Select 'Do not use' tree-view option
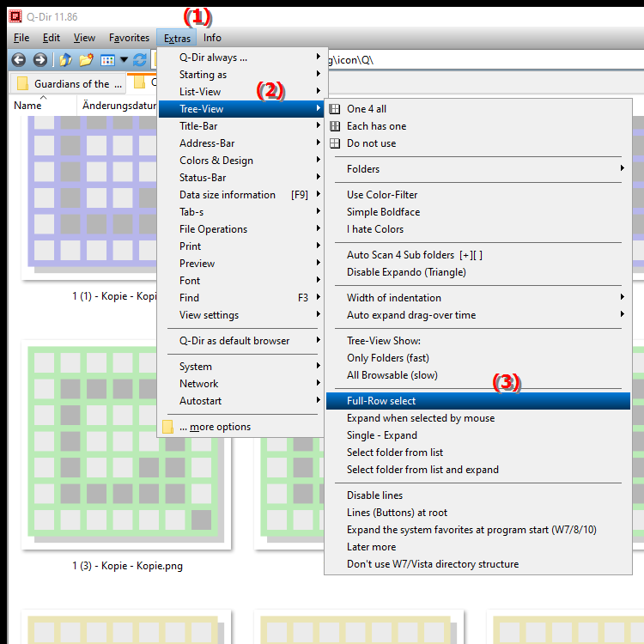 (371, 143)
